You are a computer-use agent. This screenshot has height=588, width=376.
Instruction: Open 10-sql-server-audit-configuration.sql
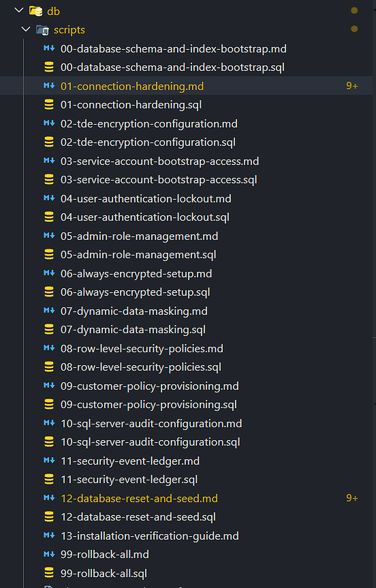coord(150,442)
